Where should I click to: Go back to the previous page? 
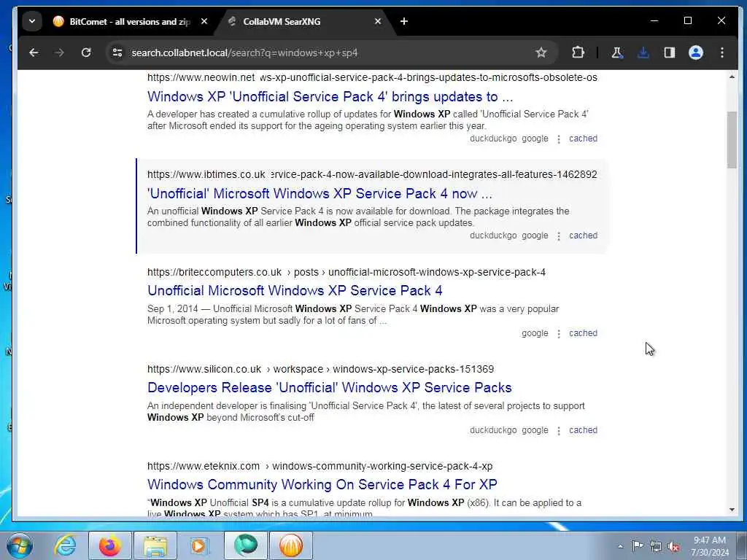coord(34,52)
